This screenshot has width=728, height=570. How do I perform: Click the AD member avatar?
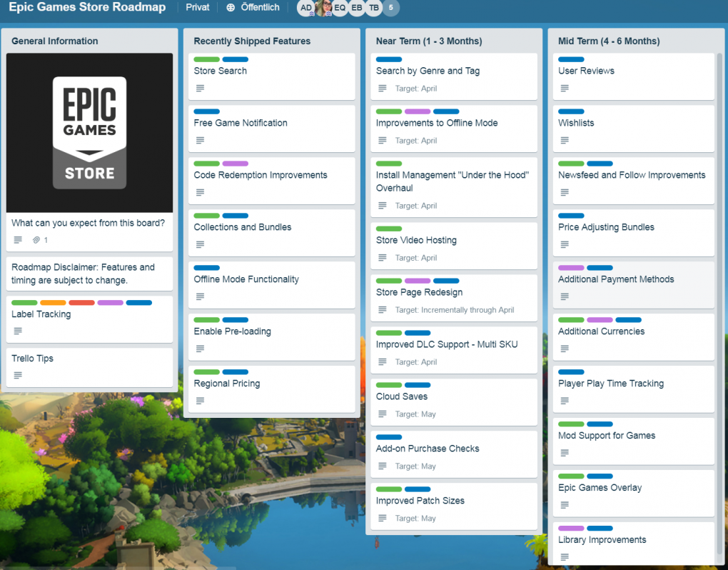point(305,7)
